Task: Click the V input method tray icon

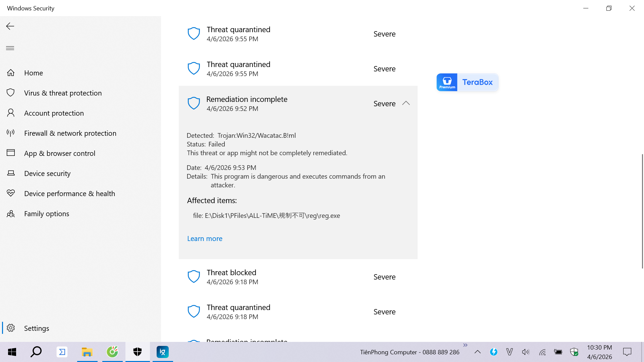Action: click(509, 352)
